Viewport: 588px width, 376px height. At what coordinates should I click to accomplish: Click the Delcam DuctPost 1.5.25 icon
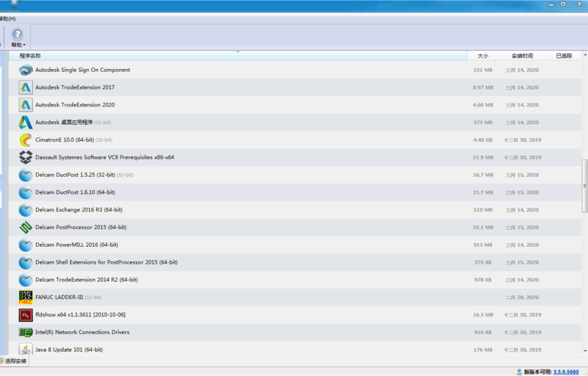[x=26, y=175]
